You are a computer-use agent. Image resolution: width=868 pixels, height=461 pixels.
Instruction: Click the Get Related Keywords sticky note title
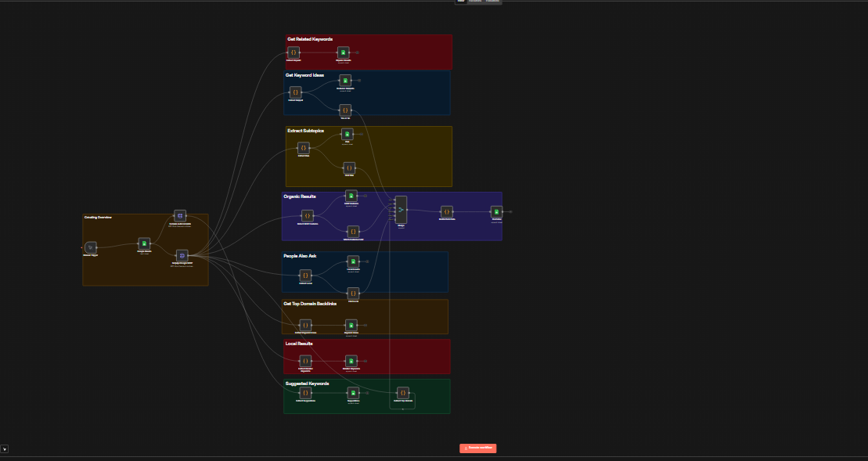pyautogui.click(x=310, y=39)
